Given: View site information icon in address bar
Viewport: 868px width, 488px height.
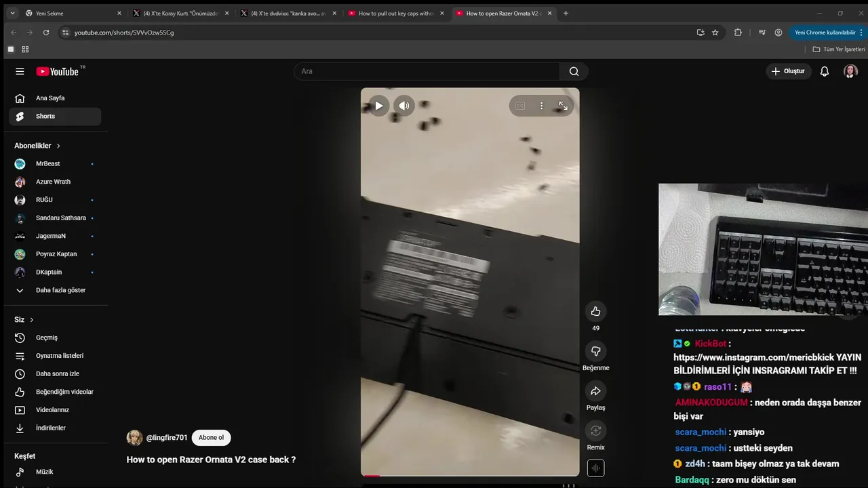Looking at the screenshot, I should tap(65, 32).
